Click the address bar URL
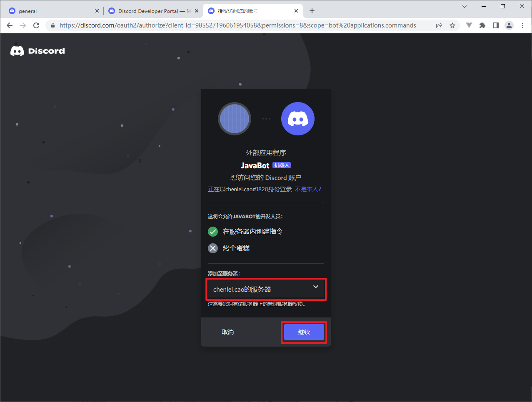Screen dimensions: 532x402 [238, 25]
